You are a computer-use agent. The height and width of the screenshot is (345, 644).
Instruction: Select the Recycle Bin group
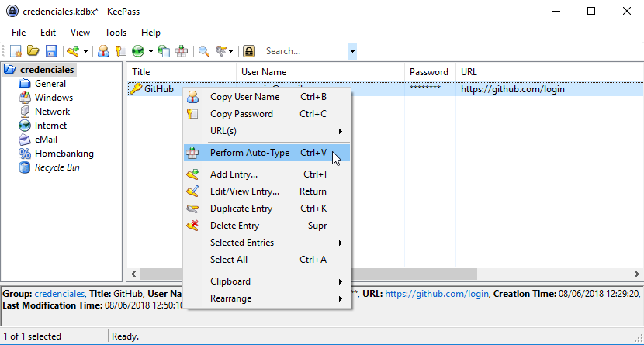point(57,167)
